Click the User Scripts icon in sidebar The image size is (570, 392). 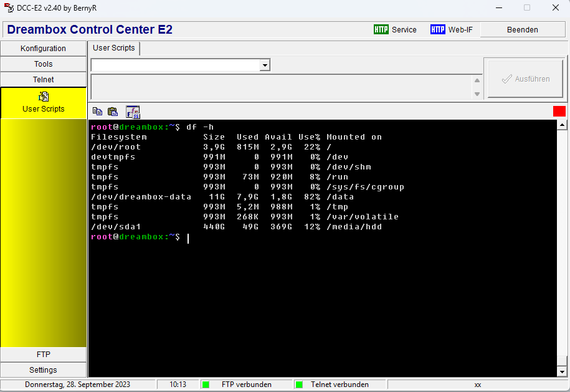(x=44, y=97)
